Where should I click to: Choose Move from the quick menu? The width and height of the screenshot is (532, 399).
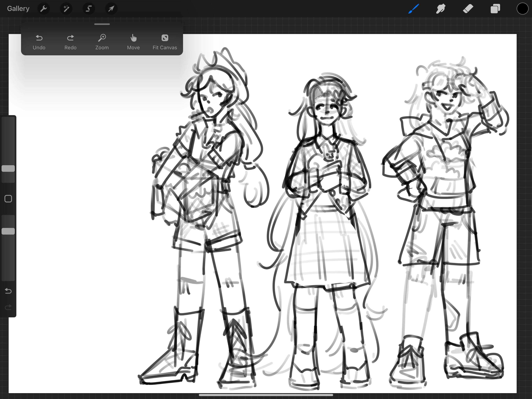(133, 42)
